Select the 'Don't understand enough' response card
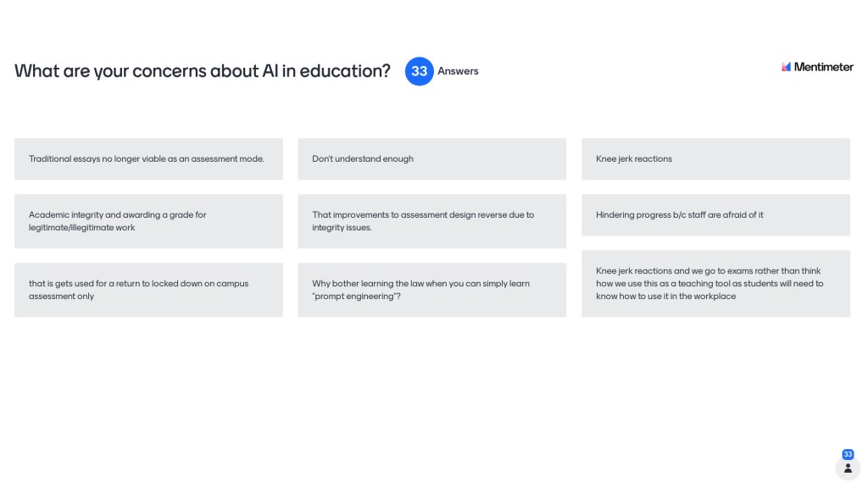The width and height of the screenshot is (868, 488). coord(431,159)
